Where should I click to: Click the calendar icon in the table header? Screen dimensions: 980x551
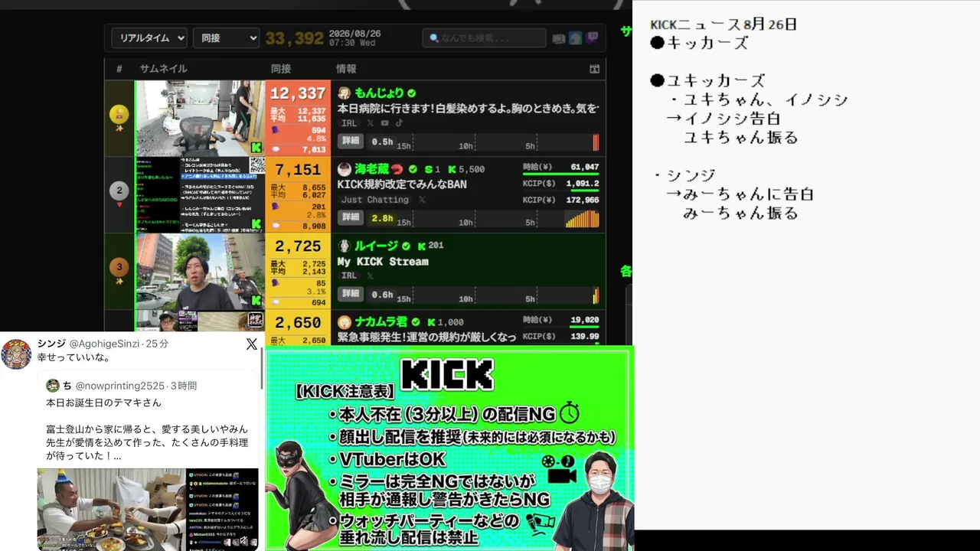tap(594, 69)
